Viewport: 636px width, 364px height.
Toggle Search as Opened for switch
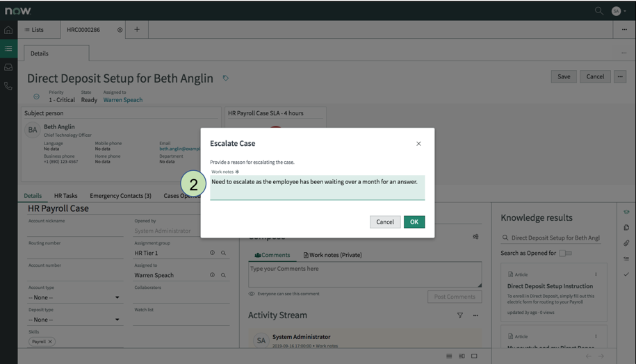(565, 253)
